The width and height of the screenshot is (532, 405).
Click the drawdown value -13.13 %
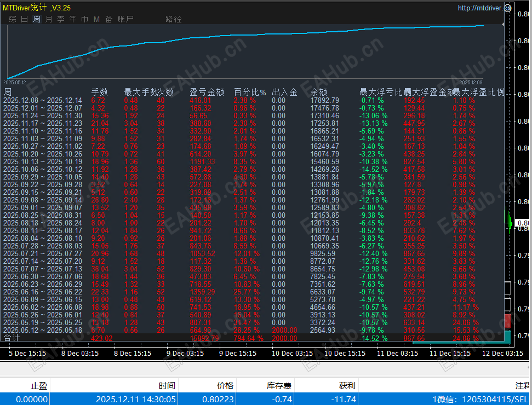point(374,123)
